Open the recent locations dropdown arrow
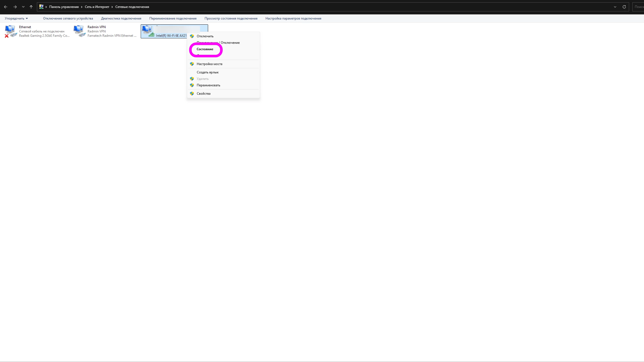The width and height of the screenshot is (644, 362). 23,7
